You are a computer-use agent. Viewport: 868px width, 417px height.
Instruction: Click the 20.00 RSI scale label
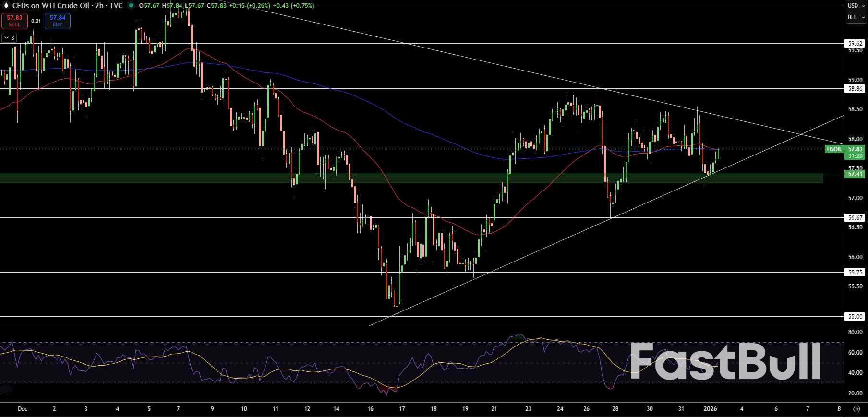click(855, 393)
